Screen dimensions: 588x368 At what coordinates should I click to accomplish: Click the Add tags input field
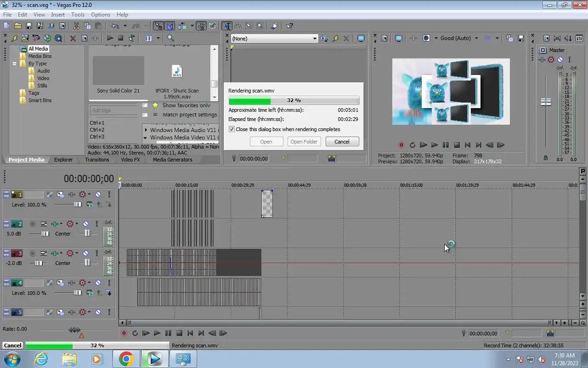(113, 110)
